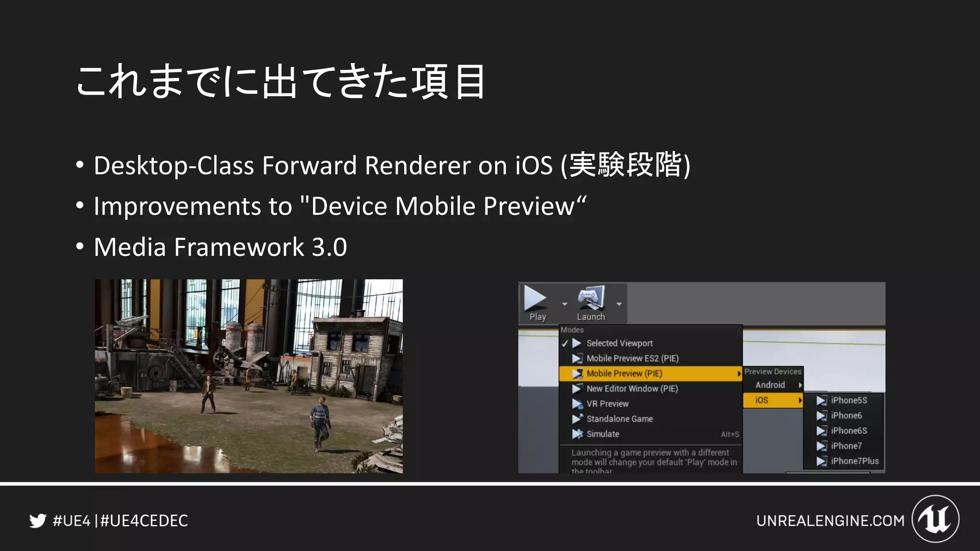
Task: Click the Launch gamepad icon
Action: tap(590, 298)
